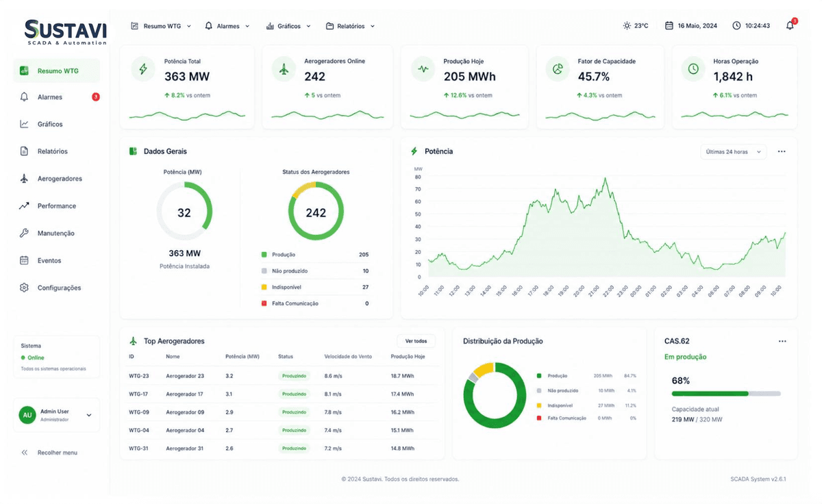This screenshot has width=822, height=504.
Task: Click the Distribuição da Produção donut chart
Action: tap(495, 396)
